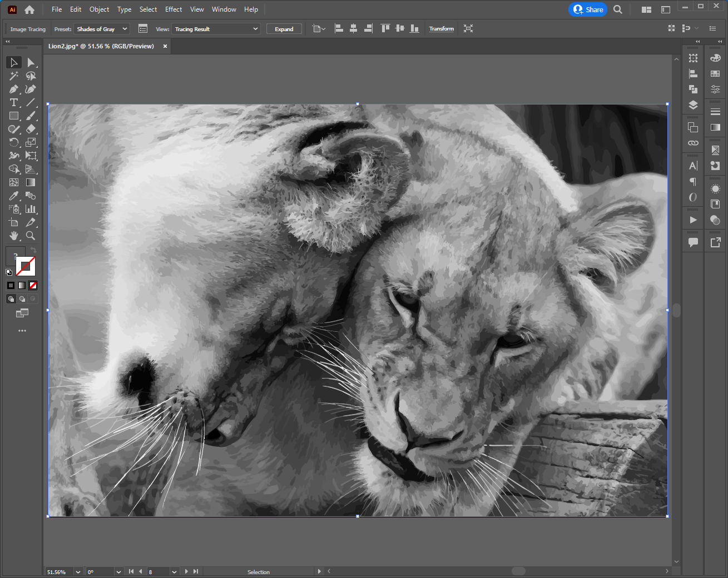Select the Hand tool

tap(14, 236)
